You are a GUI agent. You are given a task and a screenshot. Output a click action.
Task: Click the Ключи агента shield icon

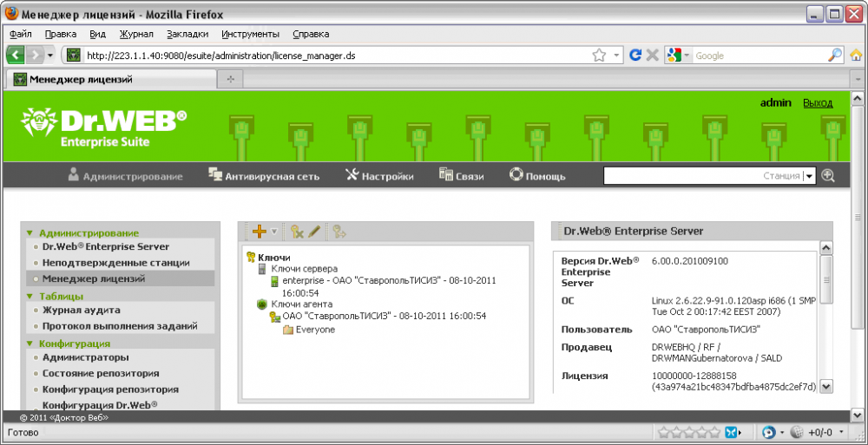click(x=263, y=304)
